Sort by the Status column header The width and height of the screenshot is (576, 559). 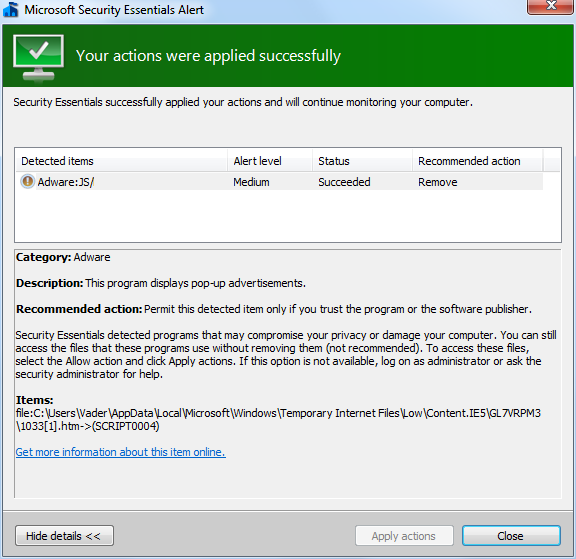click(x=362, y=161)
